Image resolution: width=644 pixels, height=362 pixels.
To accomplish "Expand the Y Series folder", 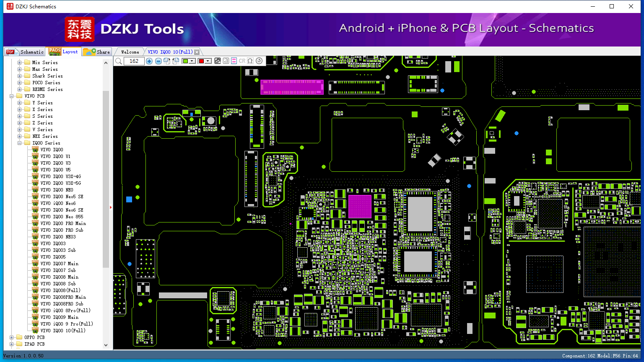I will pos(19,103).
